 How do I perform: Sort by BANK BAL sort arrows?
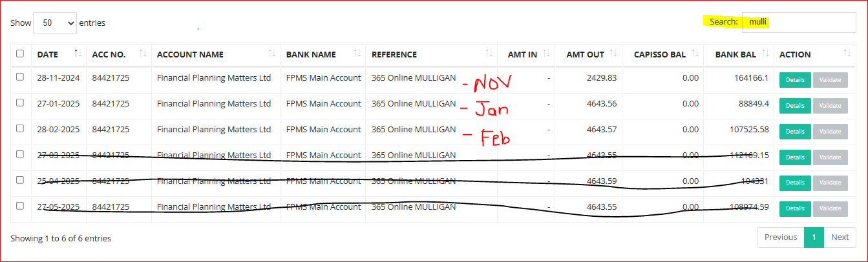coord(766,54)
